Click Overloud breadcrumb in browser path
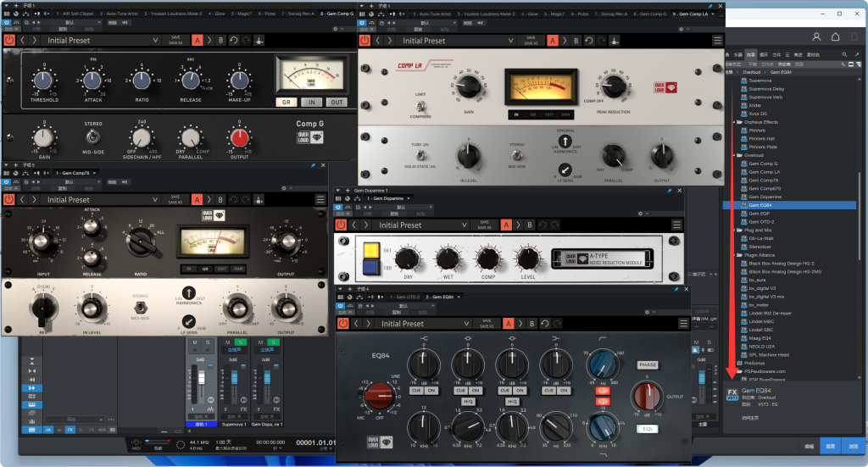The height and width of the screenshot is (467, 868). [751, 72]
